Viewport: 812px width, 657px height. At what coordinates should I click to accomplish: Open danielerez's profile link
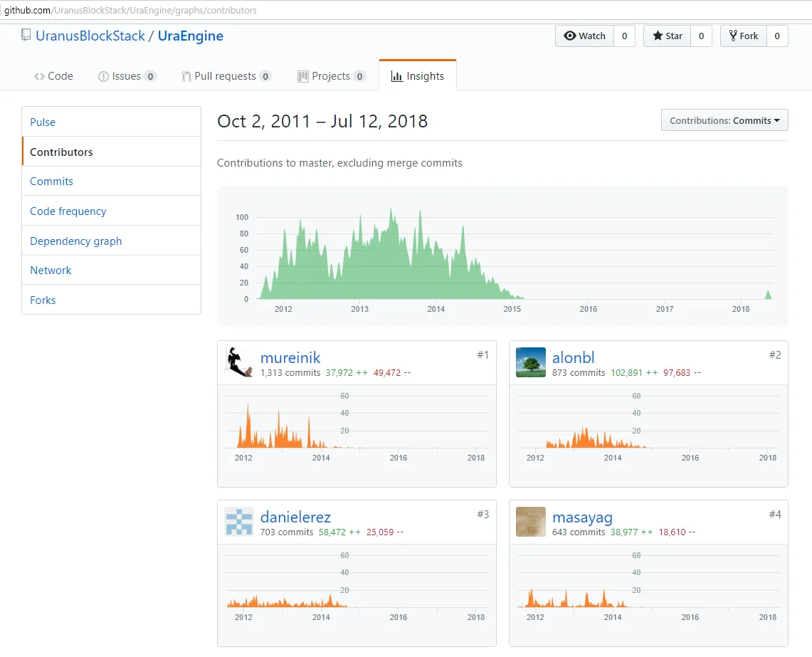click(x=295, y=517)
